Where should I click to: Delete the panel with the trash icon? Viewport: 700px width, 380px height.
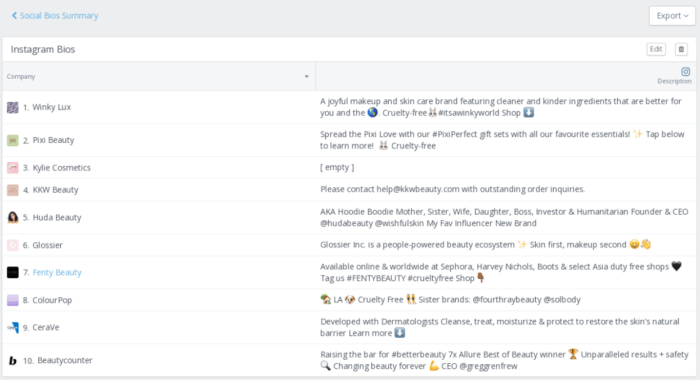pyautogui.click(x=681, y=49)
